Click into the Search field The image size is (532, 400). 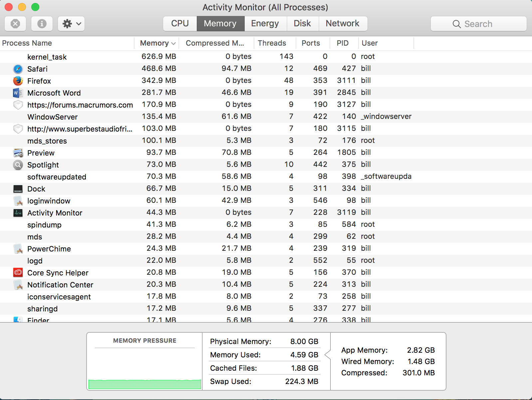(x=479, y=24)
